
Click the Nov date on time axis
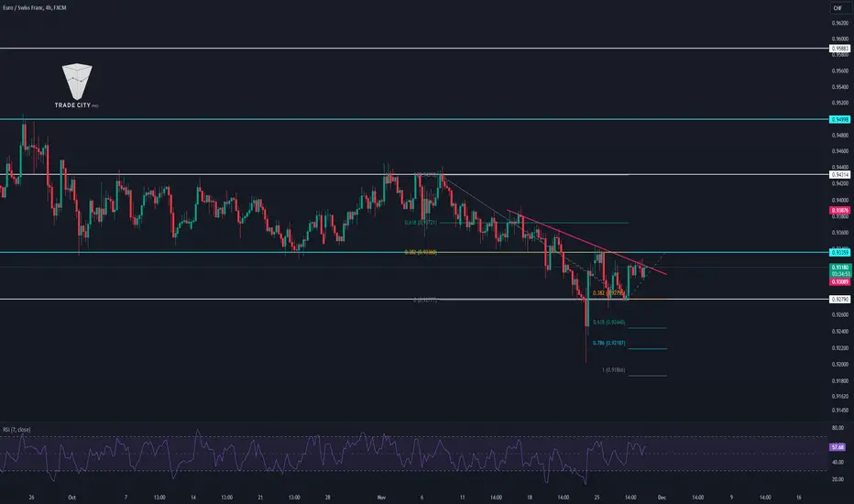(381, 498)
